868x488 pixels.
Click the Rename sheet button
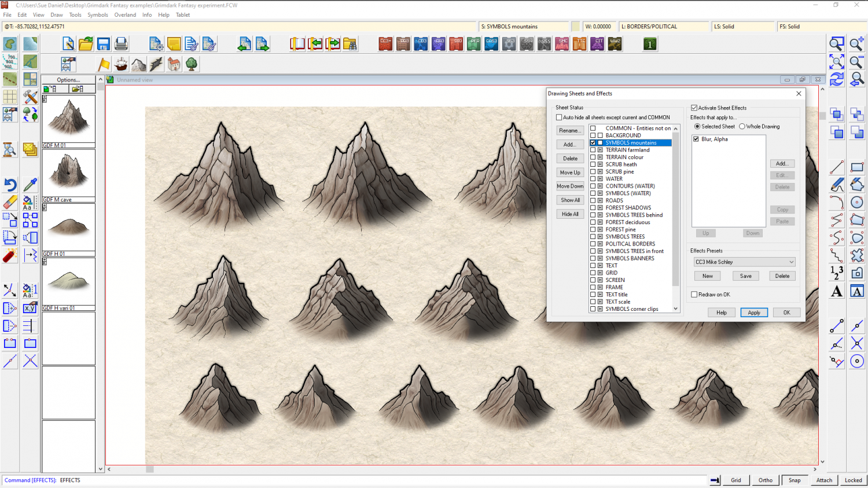click(570, 131)
